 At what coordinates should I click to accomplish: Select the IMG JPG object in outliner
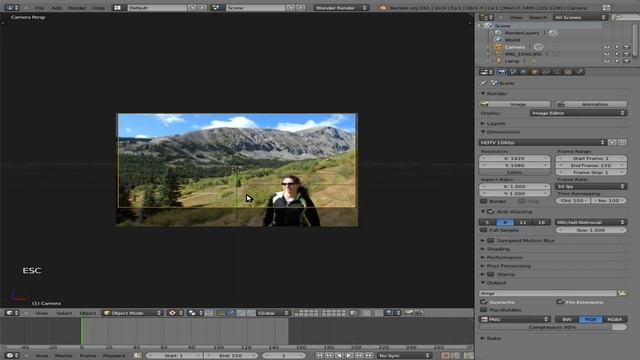click(x=523, y=54)
